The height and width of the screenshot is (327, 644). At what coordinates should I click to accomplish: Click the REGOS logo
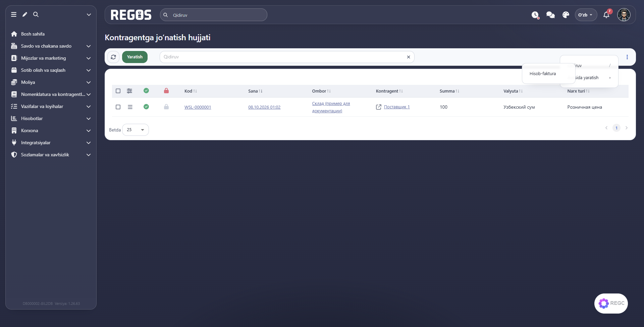[131, 15]
